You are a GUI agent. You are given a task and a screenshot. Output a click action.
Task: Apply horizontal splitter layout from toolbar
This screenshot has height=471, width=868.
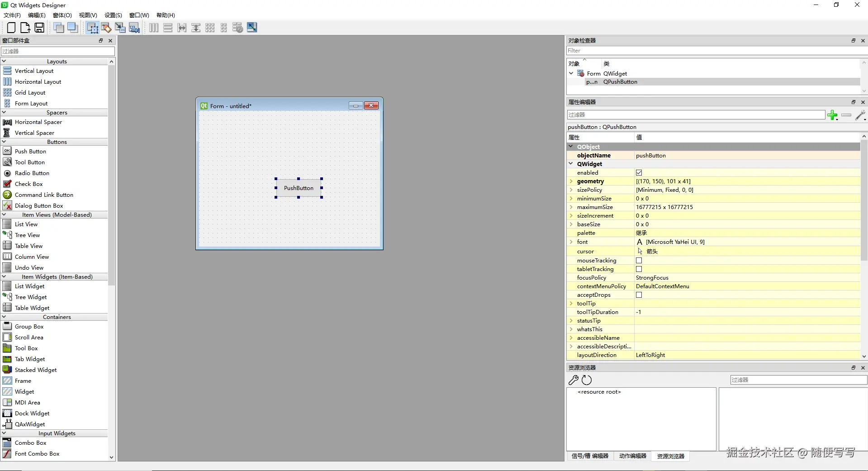(182, 28)
